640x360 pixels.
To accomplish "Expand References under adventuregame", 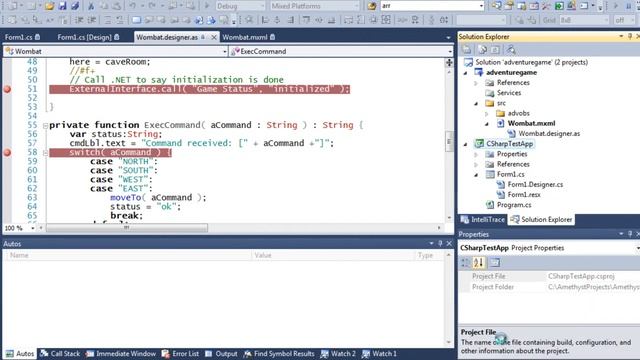I will coord(476,83).
